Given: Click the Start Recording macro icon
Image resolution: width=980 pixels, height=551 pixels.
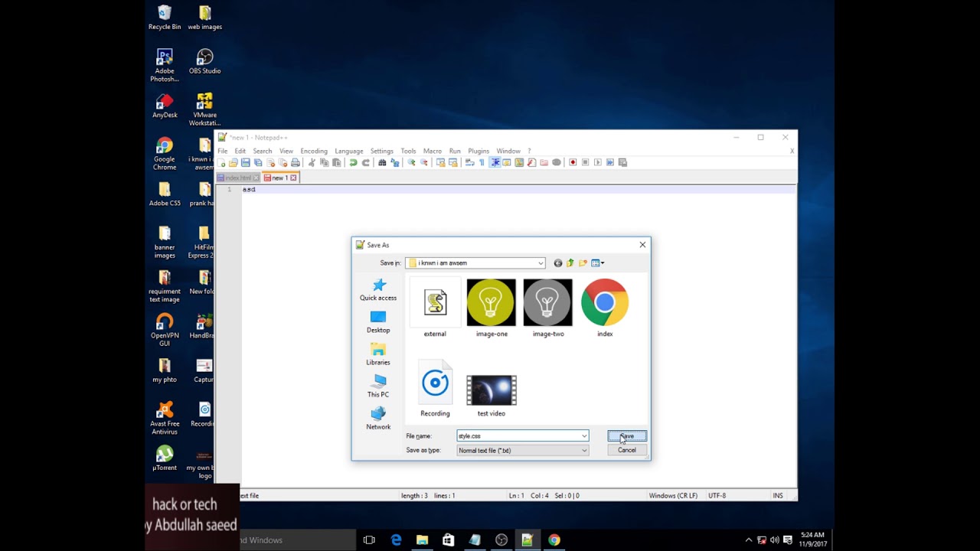Looking at the screenshot, I should [573, 162].
